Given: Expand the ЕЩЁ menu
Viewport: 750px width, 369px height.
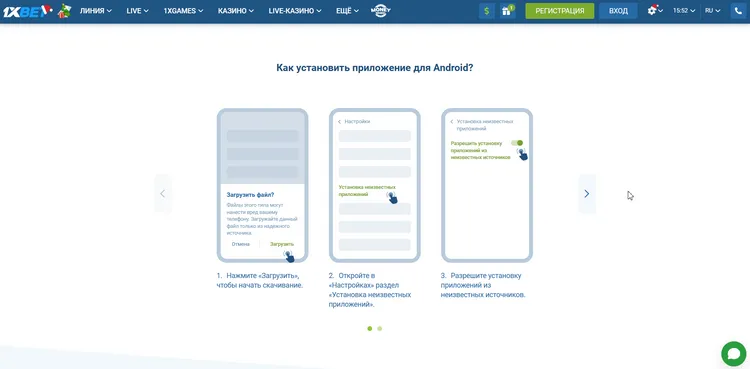Looking at the screenshot, I should point(347,11).
